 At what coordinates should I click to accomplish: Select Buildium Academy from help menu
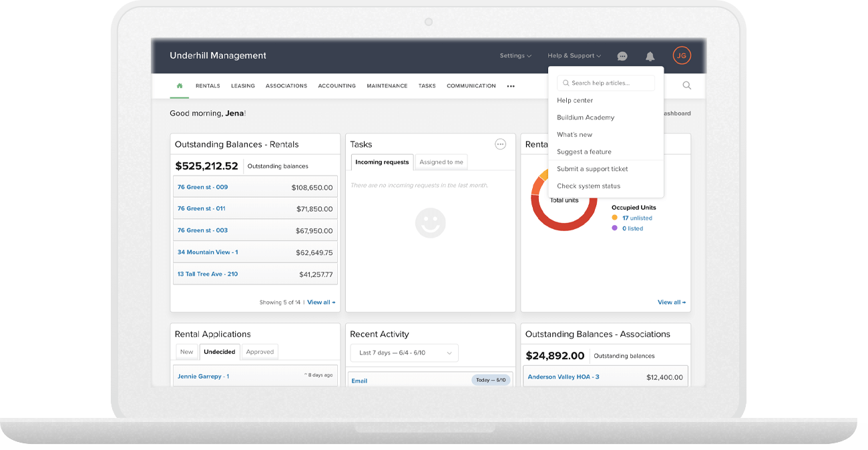(586, 118)
